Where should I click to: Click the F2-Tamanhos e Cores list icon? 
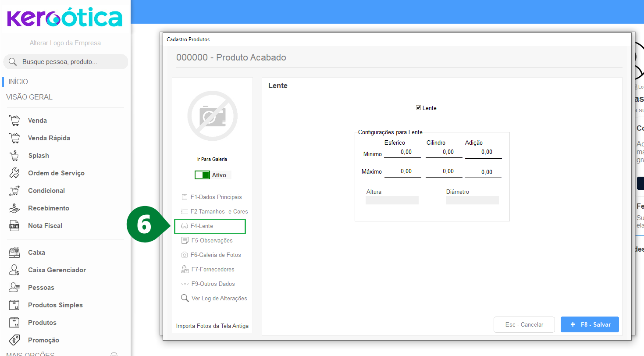click(185, 212)
